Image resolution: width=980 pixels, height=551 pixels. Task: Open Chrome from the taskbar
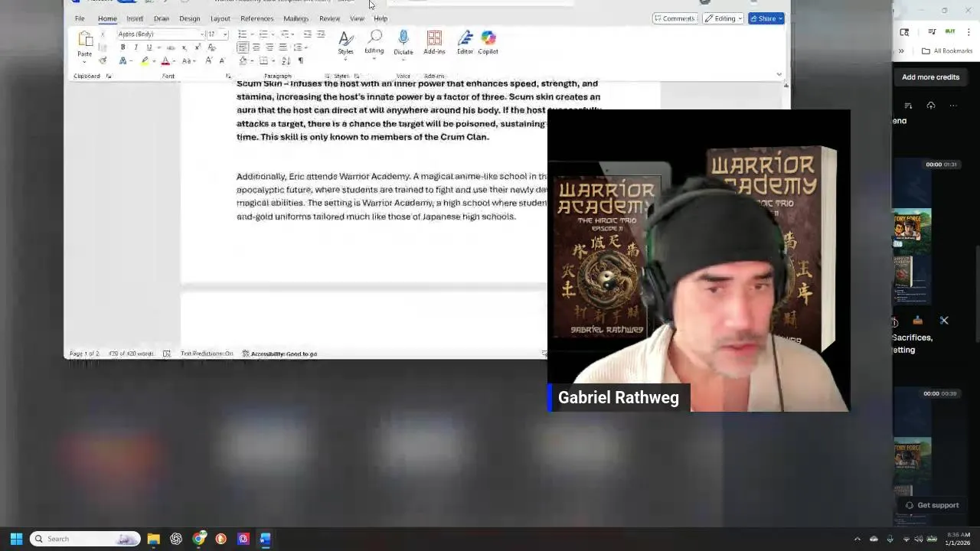point(199,539)
